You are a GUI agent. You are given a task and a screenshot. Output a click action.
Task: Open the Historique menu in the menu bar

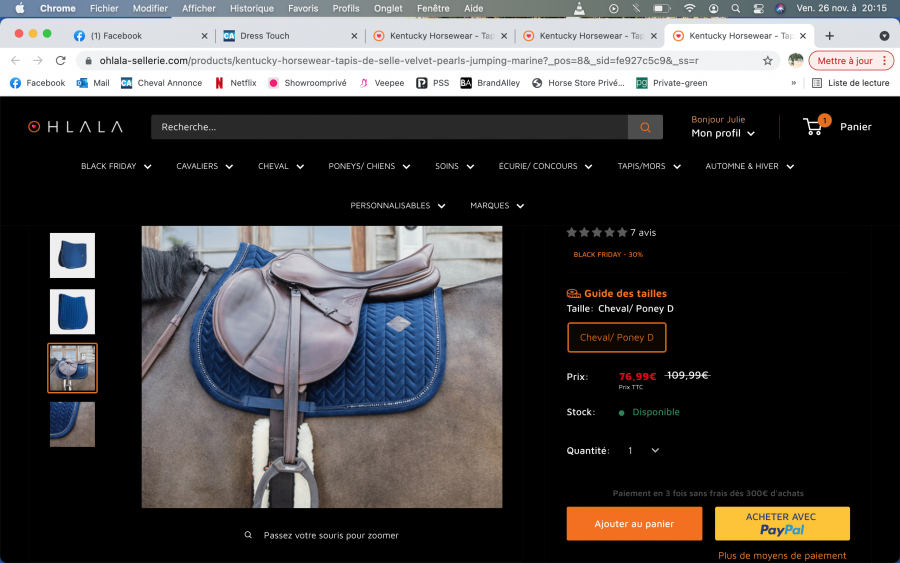point(251,8)
